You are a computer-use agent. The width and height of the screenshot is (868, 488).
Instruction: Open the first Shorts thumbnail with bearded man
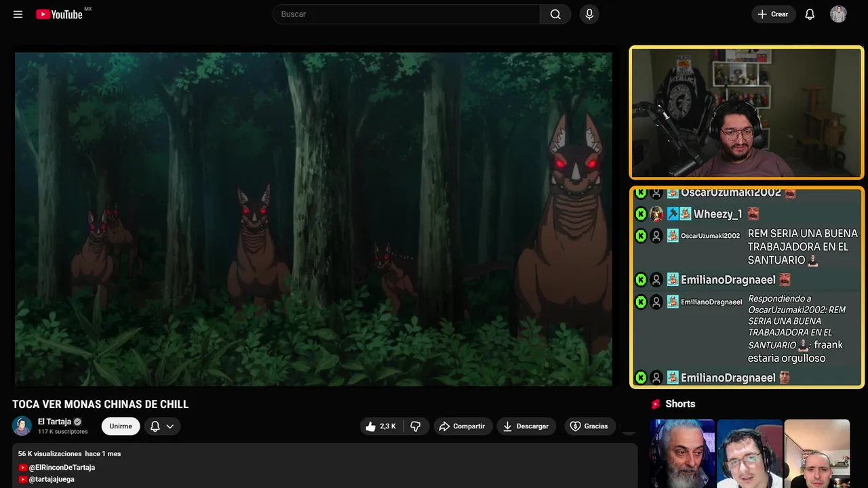point(682,453)
